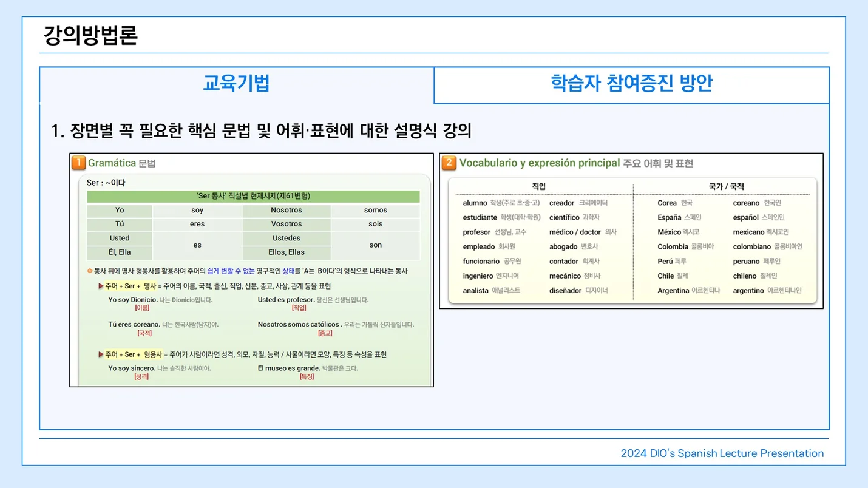Image resolution: width=868 pixels, height=488 pixels.
Task: Select the sentence 'Yo soy Dionicio.'
Action: pos(133,300)
